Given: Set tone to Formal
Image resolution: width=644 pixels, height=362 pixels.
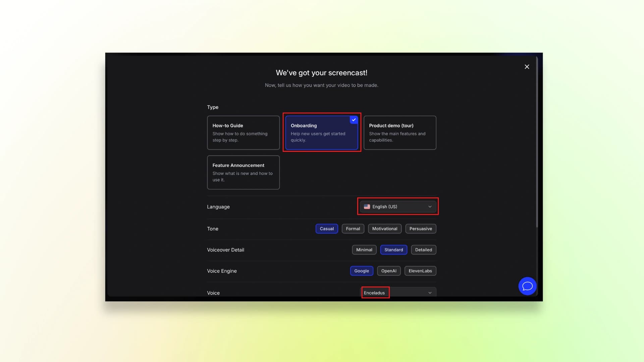Looking at the screenshot, I should 353,229.
